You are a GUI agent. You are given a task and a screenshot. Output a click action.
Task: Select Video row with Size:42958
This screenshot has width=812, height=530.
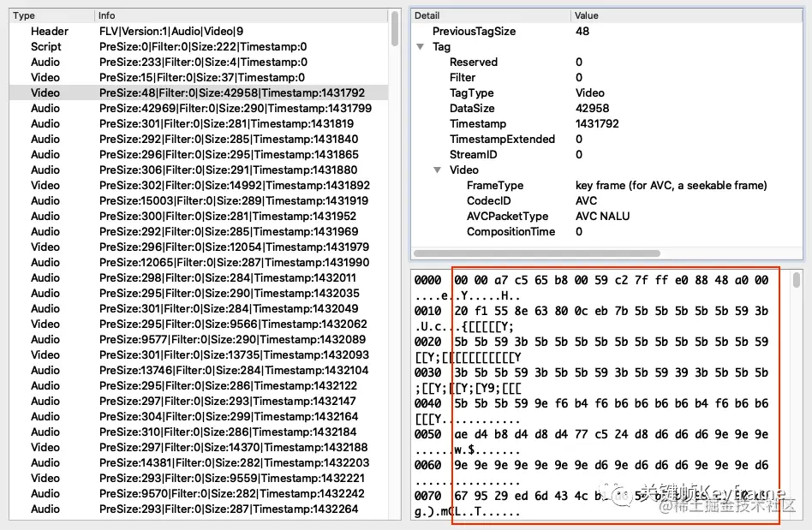click(199, 92)
